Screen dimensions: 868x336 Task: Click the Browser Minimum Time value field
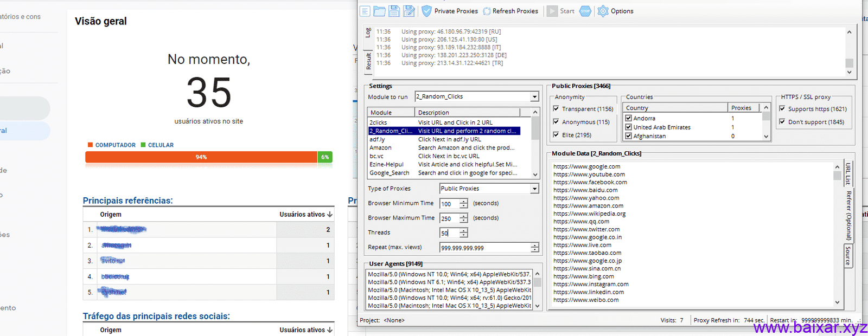point(450,204)
